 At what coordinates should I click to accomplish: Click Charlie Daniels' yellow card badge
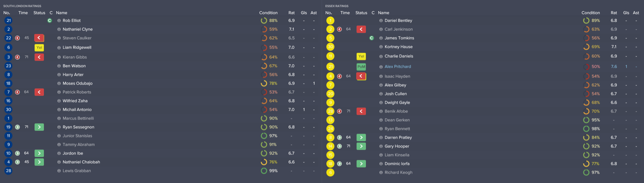361,56
